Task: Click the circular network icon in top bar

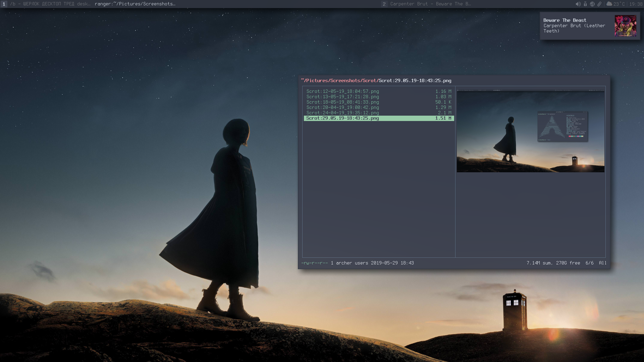Action: click(592, 4)
